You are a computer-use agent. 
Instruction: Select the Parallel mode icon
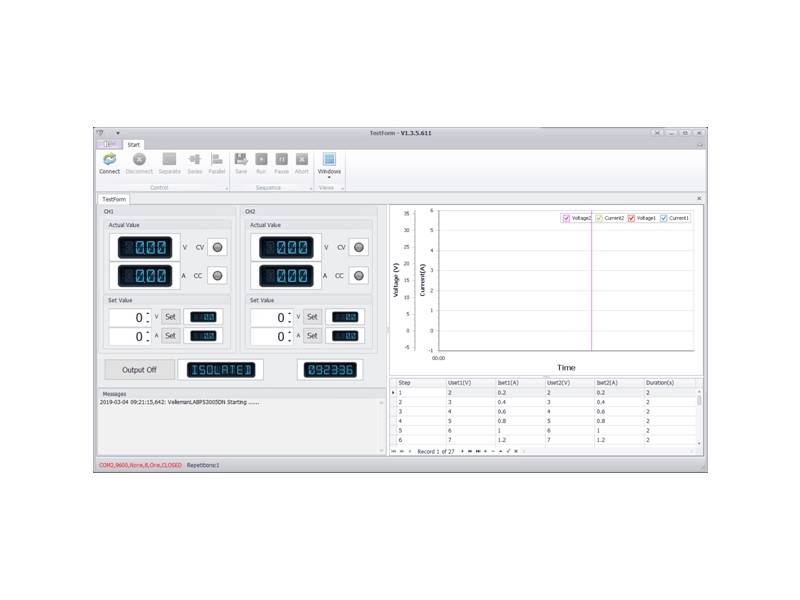216,159
